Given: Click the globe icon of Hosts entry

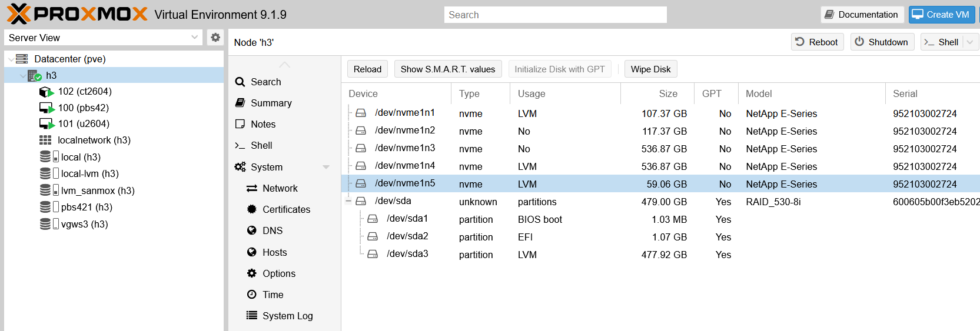Looking at the screenshot, I should pos(252,252).
